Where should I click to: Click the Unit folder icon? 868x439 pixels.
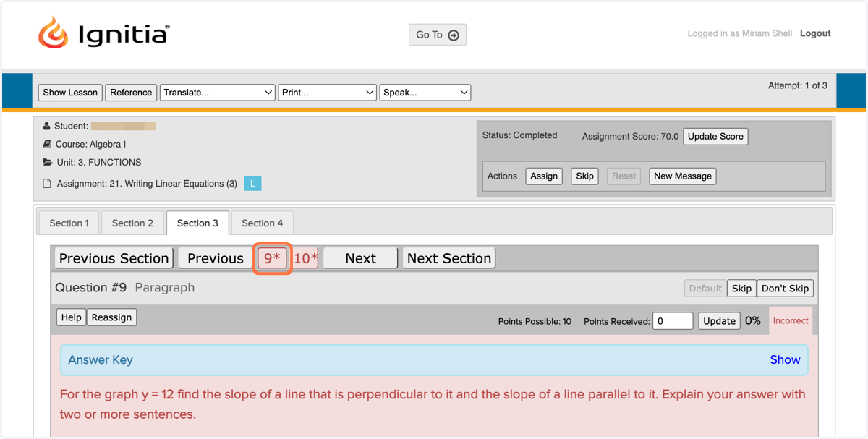tap(47, 162)
